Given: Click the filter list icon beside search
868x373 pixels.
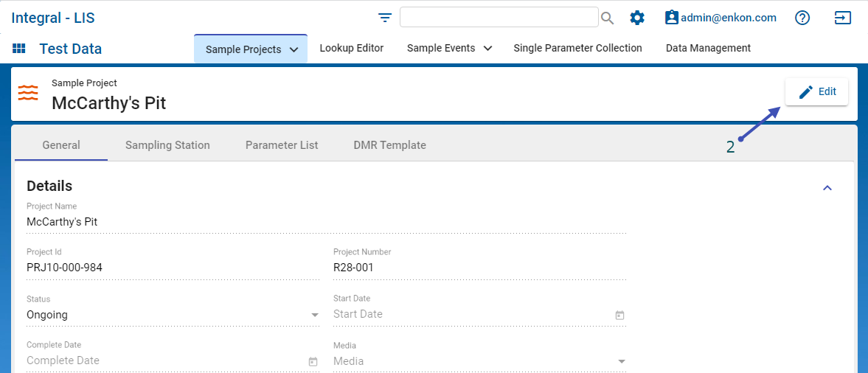Looking at the screenshot, I should tap(385, 18).
